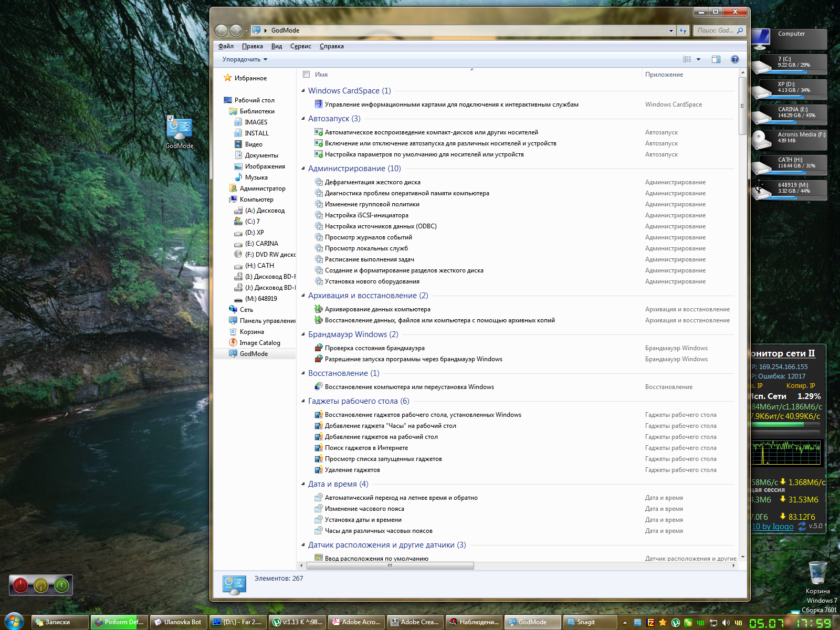Viewport: 840px width, 630px height.
Task: Click the red power gadget button
Action: (x=20, y=585)
